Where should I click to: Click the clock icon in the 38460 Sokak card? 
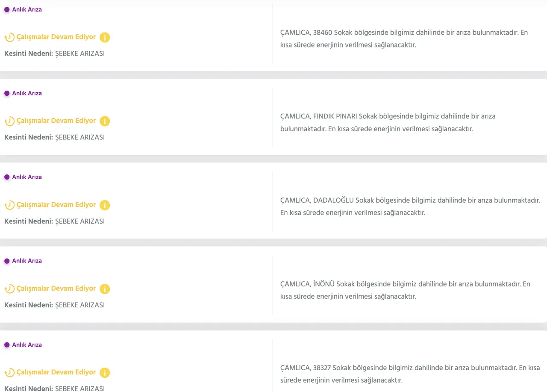point(9,38)
